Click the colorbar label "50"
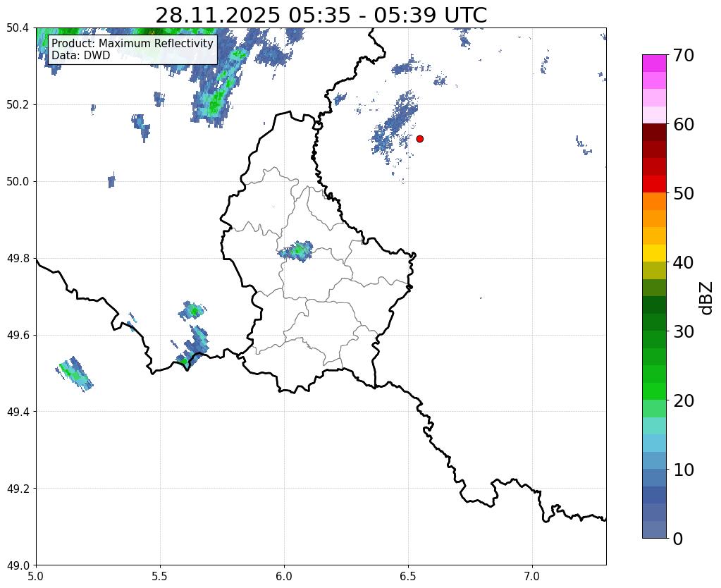The image size is (721, 588). tap(684, 193)
